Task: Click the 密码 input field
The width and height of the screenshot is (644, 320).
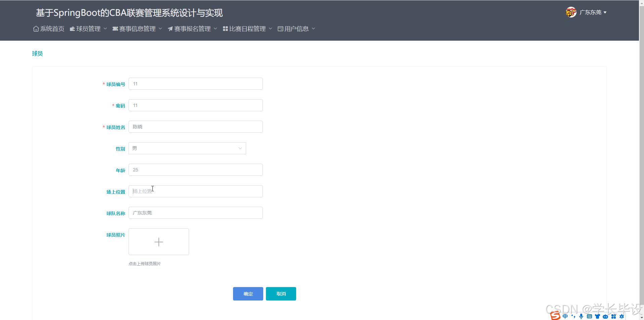Action: point(196,105)
